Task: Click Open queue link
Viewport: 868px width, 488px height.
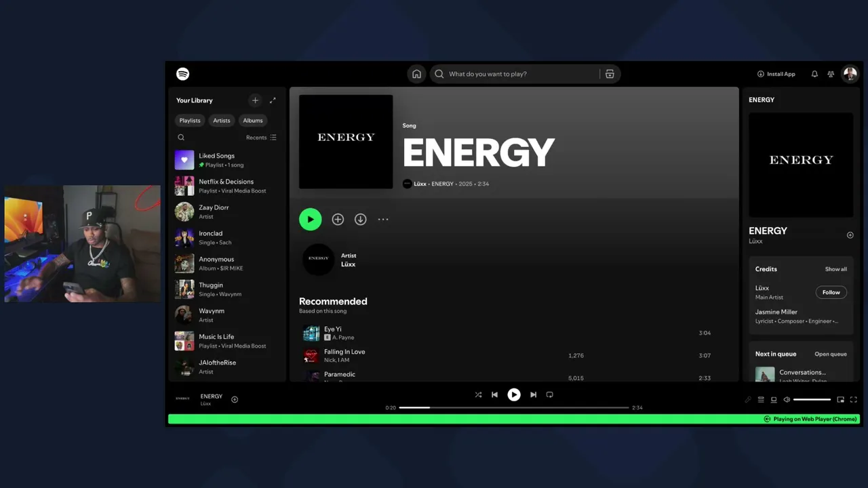Action: pos(831,354)
